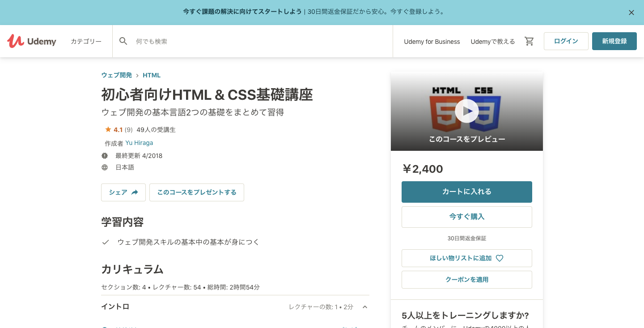
Task: Click クーポンを適用 button
Action: pyautogui.click(x=467, y=280)
